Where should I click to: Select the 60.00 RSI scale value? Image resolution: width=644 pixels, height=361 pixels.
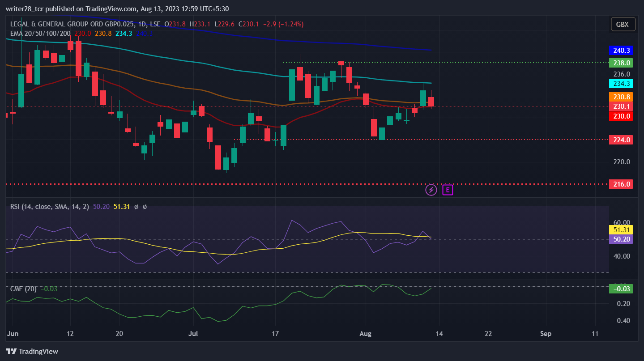[622, 222]
